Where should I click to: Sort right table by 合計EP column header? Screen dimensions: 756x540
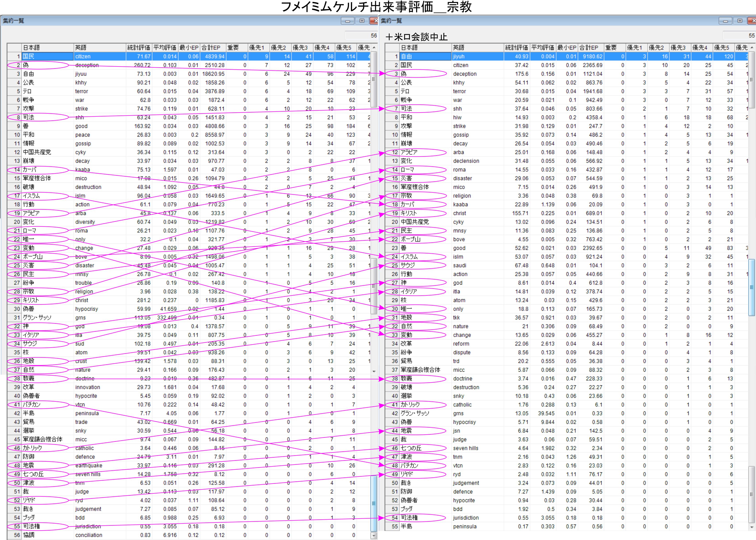pos(591,48)
